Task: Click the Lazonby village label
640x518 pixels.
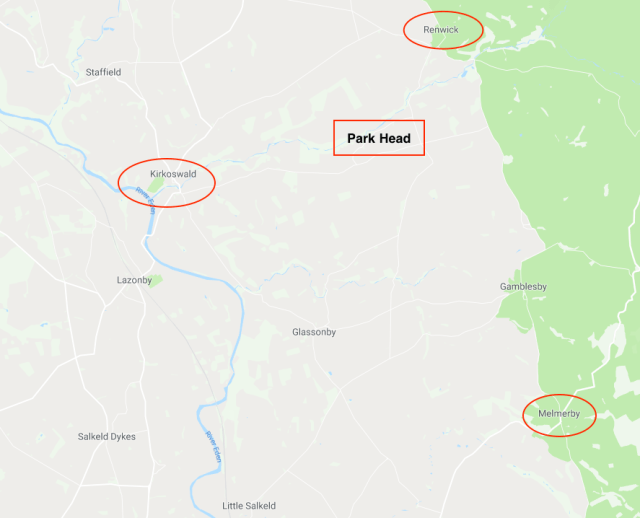Action: (x=134, y=280)
